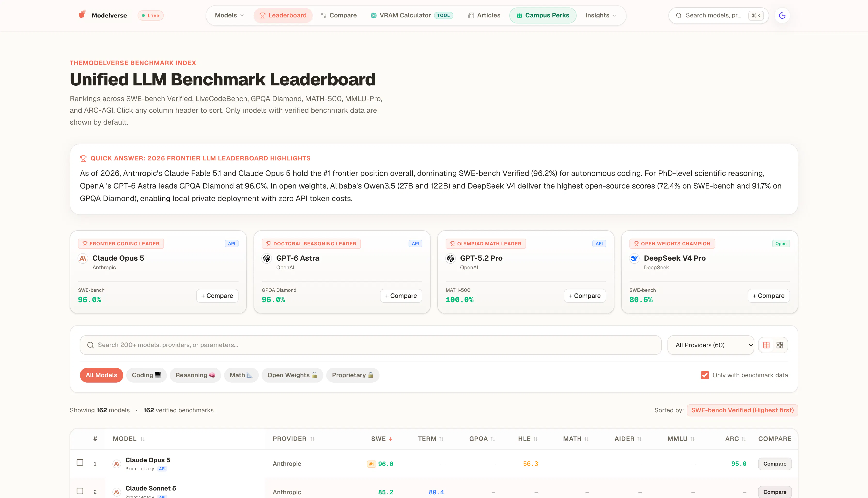Check the Claude Opus 5 row checkbox
The height and width of the screenshot is (498, 868).
[80, 462]
